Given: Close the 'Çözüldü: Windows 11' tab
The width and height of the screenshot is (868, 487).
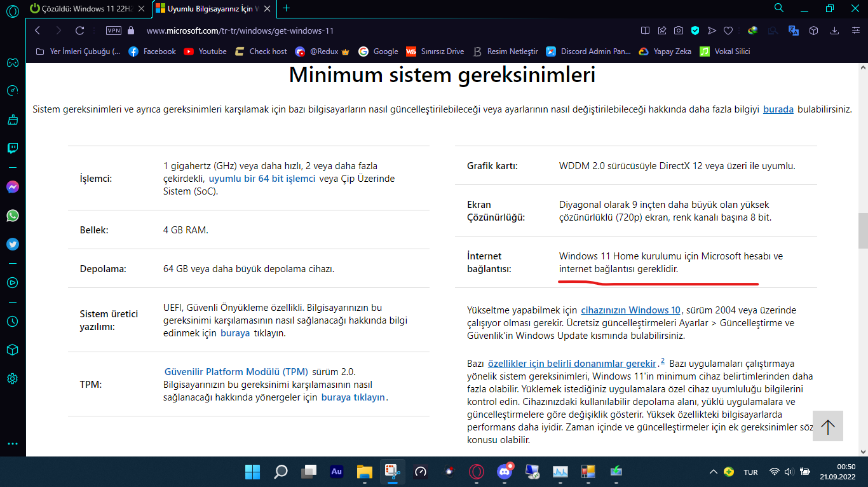Looking at the screenshot, I should (141, 9).
